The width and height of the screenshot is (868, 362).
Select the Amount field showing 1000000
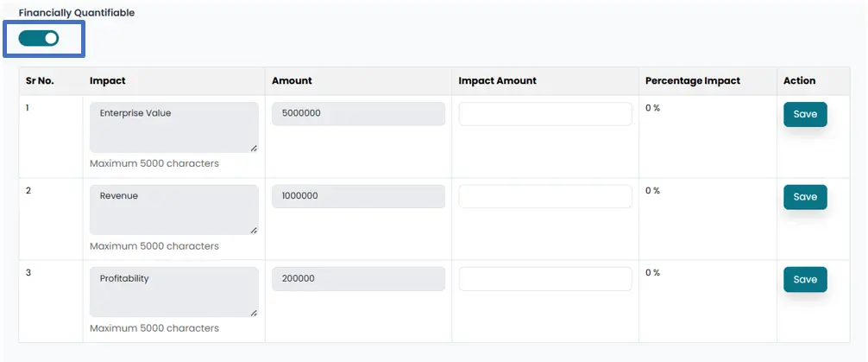358,196
